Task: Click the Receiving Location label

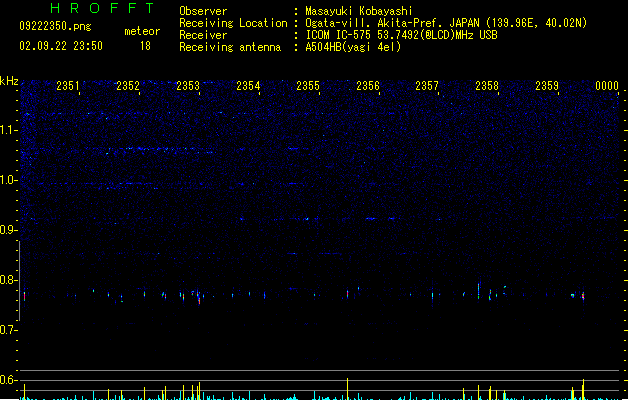Action: click(x=233, y=23)
